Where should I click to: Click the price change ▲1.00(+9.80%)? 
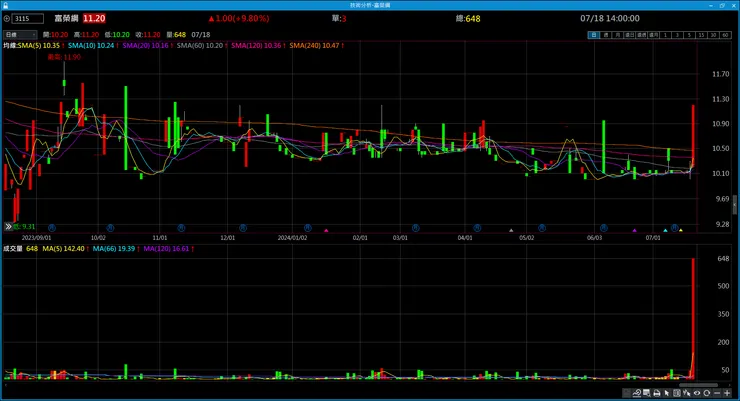(x=239, y=18)
